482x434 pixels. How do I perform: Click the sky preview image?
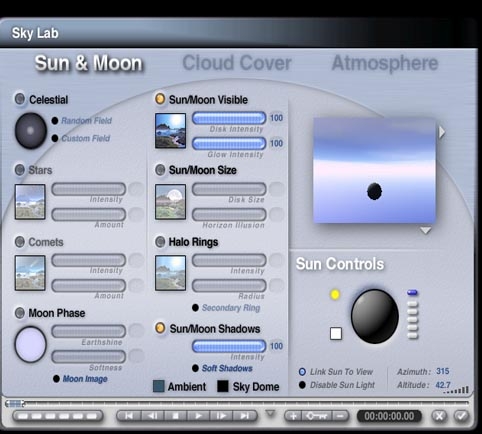(374, 170)
